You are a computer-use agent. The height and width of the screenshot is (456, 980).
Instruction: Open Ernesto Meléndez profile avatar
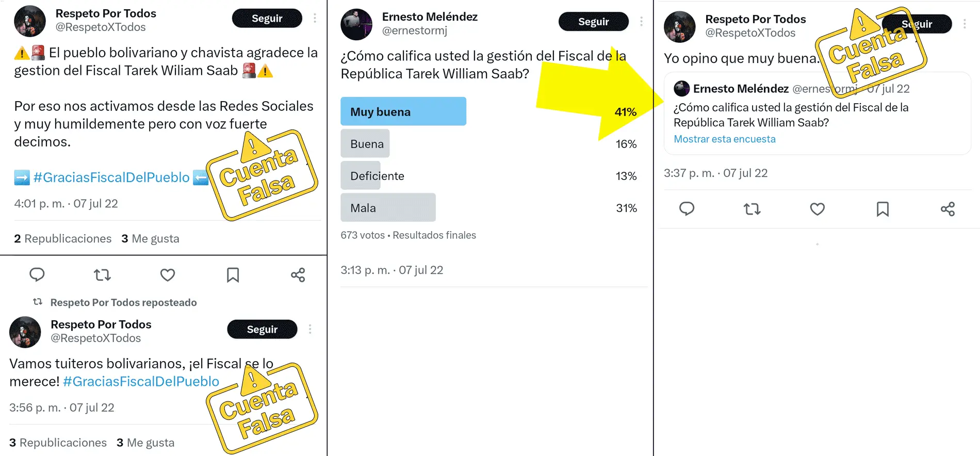pos(356,24)
